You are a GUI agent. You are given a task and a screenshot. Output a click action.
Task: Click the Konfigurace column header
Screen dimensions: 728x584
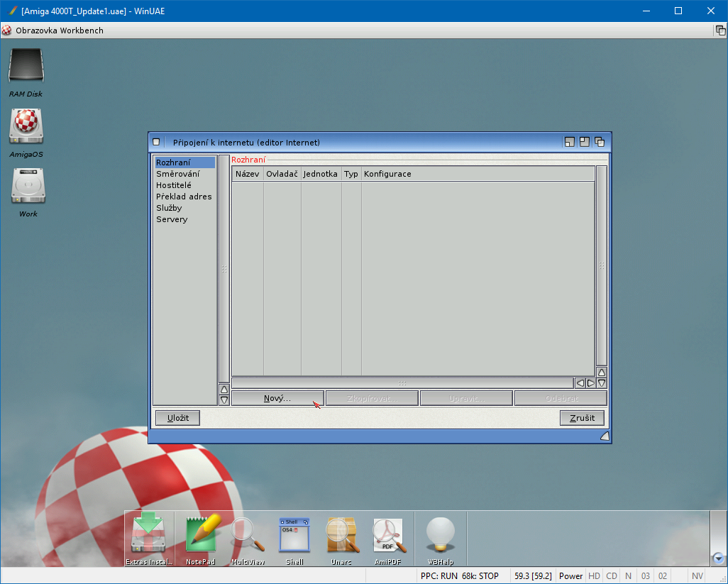click(x=387, y=174)
